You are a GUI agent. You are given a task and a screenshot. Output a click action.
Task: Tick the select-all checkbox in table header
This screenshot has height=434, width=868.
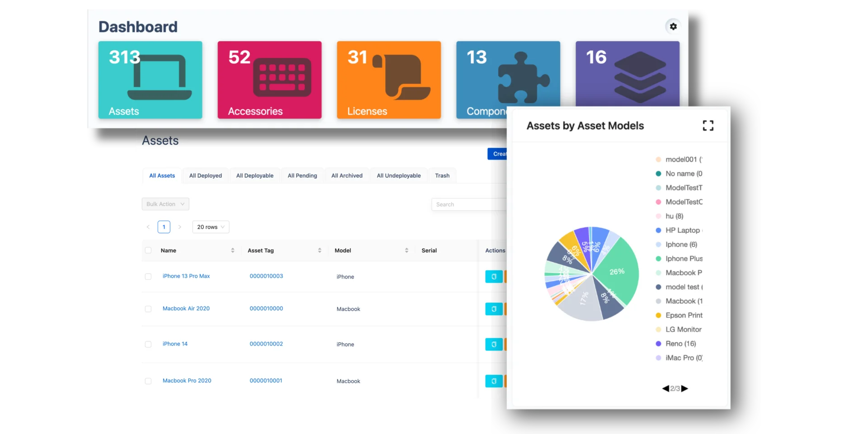pyautogui.click(x=148, y=250)
